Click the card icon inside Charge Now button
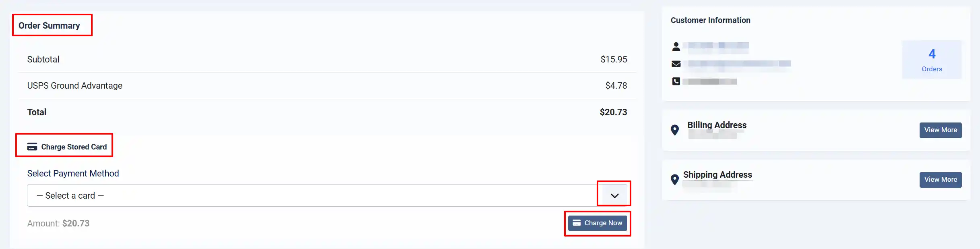Screen dimensions: 980x249 577,223
